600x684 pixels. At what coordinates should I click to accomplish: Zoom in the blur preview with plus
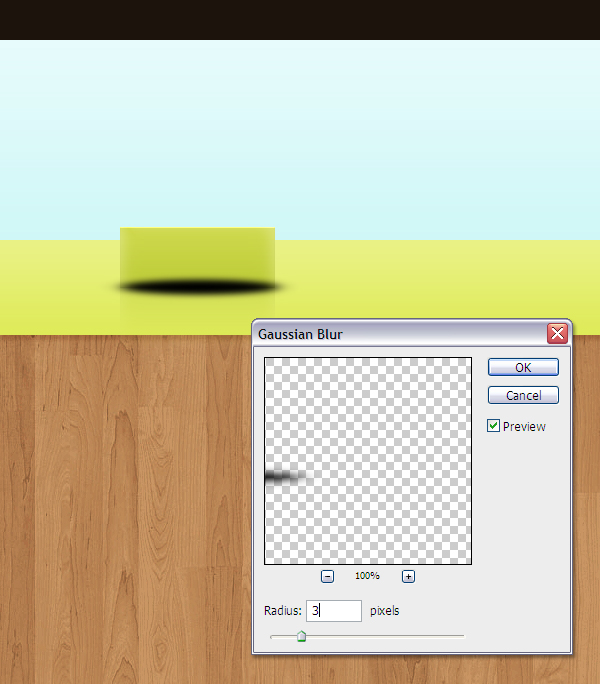pos(408,576)
